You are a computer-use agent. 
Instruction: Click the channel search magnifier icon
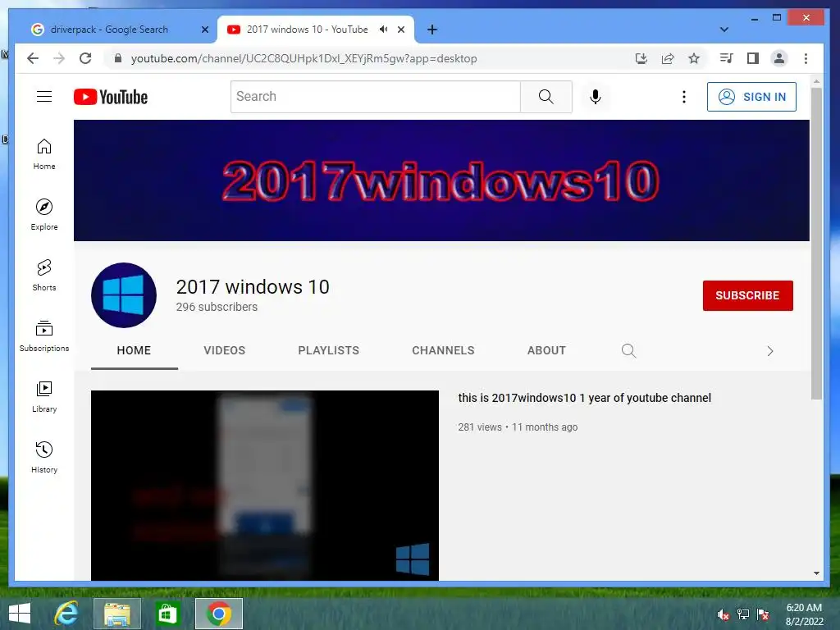point(628,351)
